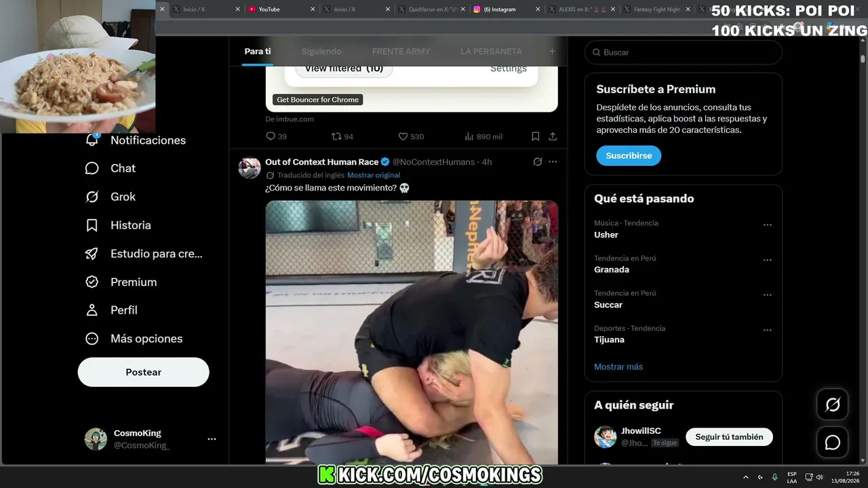
Task: Open more options on Out of Context post
Action: (x=553, y=162)
